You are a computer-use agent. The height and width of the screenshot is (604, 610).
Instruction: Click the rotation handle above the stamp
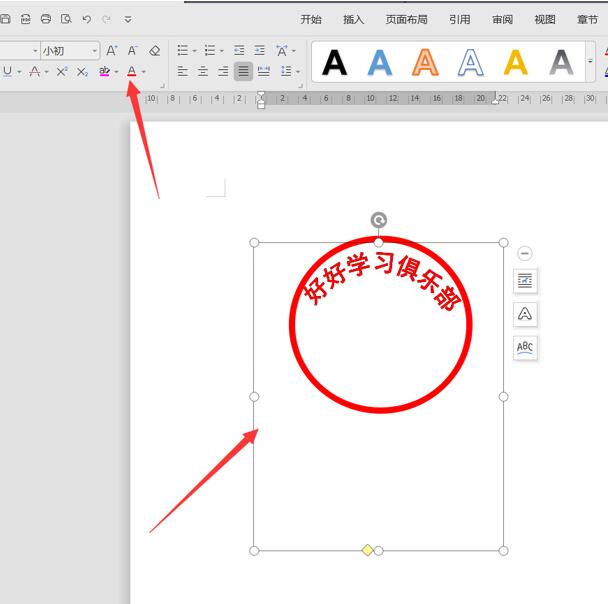pos(379,220)
